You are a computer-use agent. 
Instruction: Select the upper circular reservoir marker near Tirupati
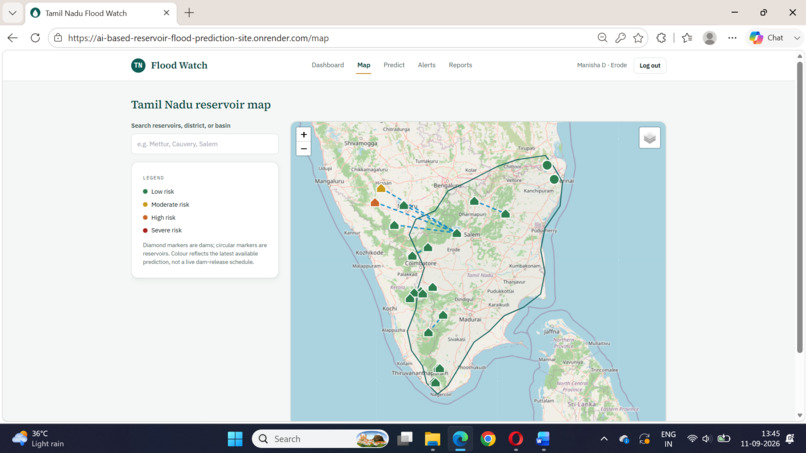[x=547, y=165]
